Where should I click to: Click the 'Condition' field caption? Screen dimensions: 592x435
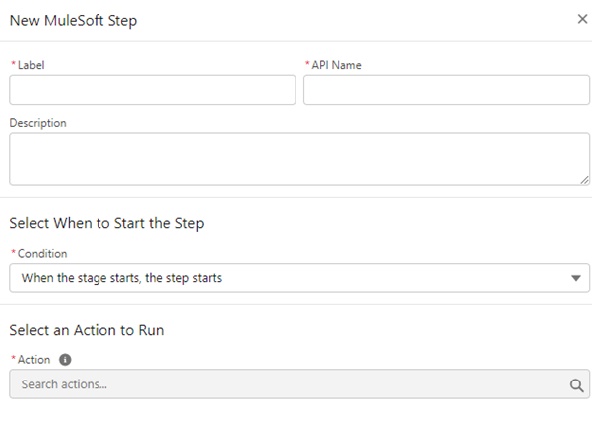[42, 253]
